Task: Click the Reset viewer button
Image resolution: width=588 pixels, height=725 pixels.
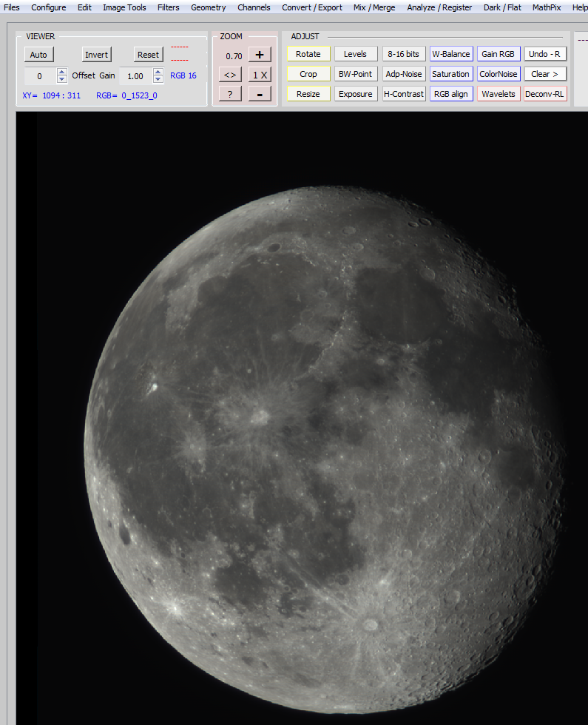Action: [x=149, y=55]
